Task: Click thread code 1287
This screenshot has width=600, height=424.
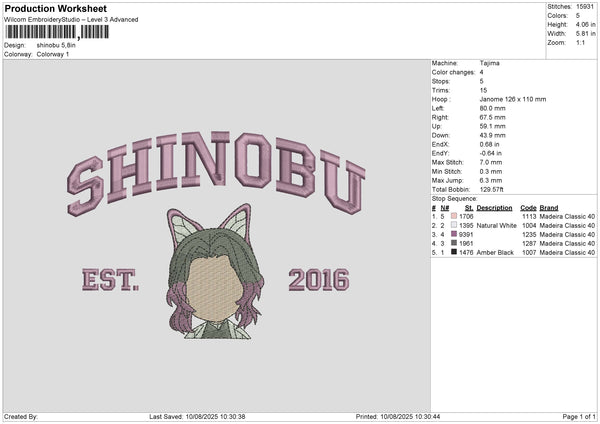Action: click(x=529, y=244)
